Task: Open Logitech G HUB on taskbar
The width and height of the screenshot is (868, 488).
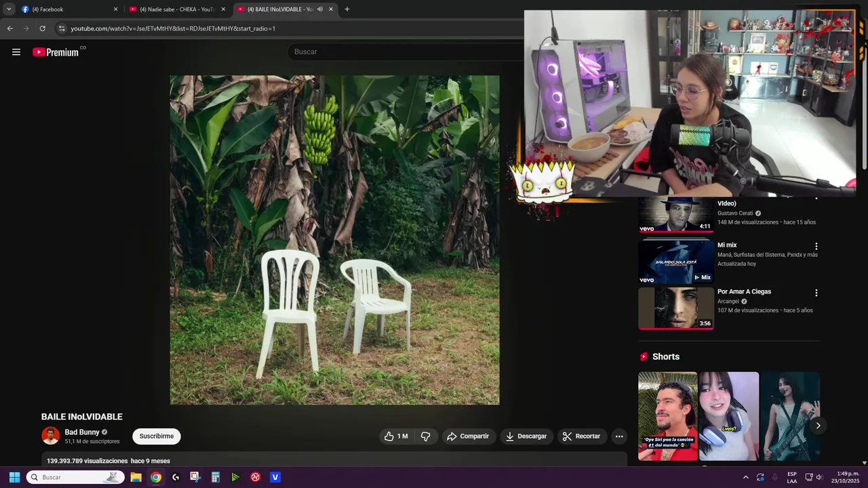Action: click(x=176, y=477)
